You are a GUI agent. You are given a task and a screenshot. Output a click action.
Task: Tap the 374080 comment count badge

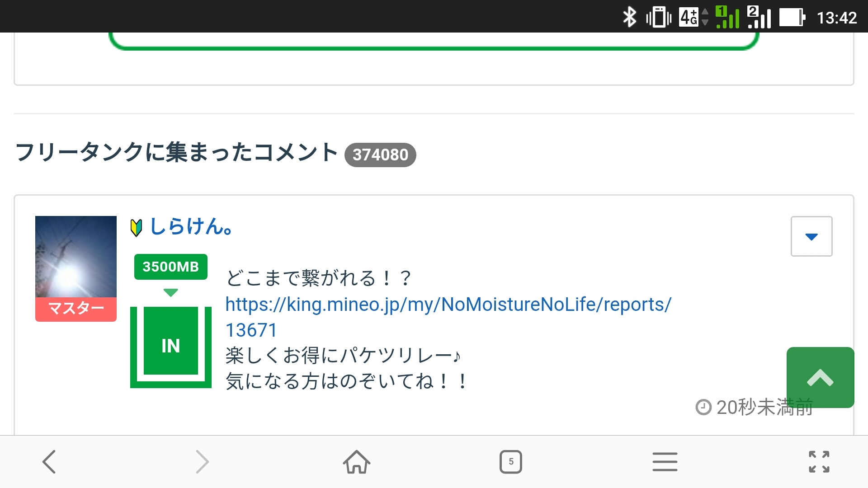pos(380,155)
